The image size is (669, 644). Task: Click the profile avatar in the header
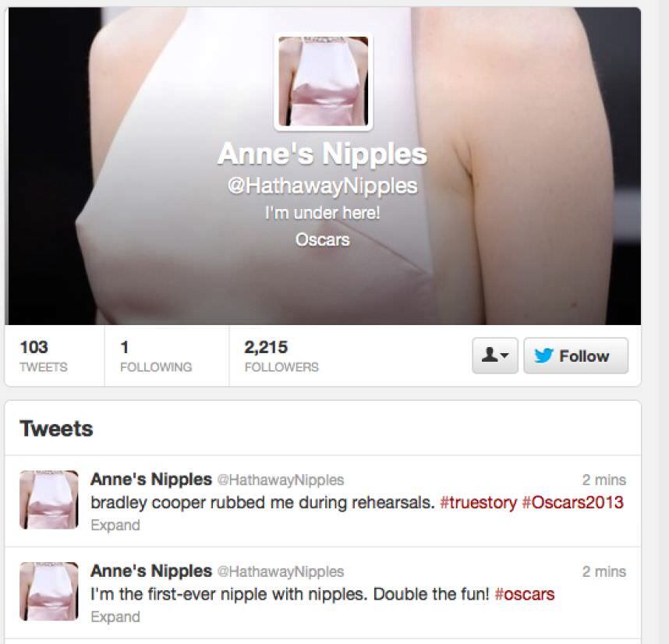324,81
